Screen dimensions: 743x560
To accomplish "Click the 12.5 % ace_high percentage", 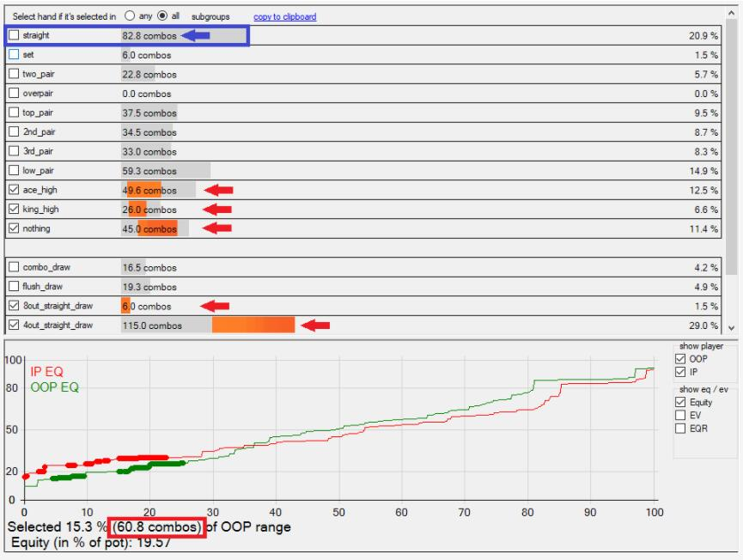I will tap(703, 191).
